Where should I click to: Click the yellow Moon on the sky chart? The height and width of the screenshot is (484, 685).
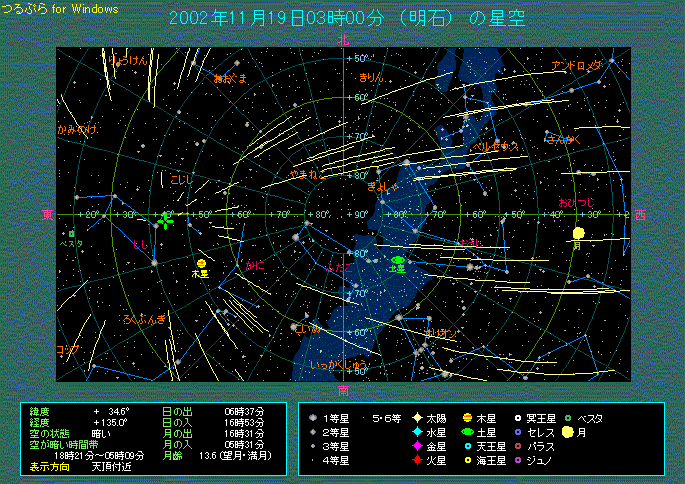[x=578, y=234]
